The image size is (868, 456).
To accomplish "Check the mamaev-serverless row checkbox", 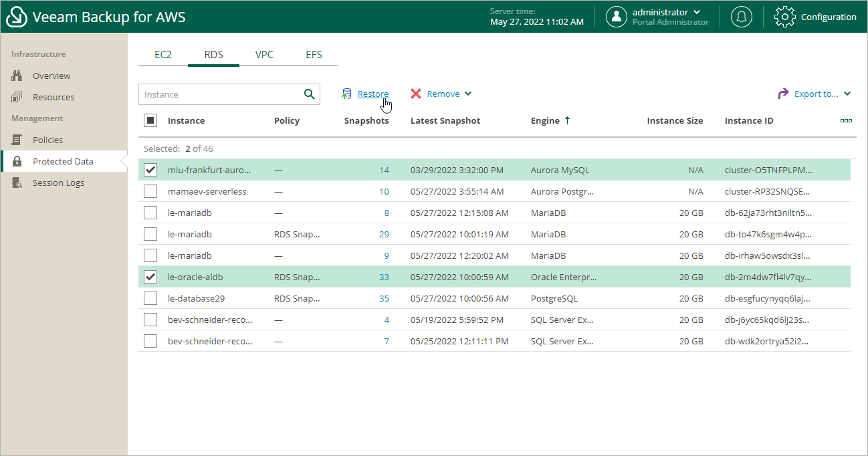I will pyautogui.click(x=151, y=191).
